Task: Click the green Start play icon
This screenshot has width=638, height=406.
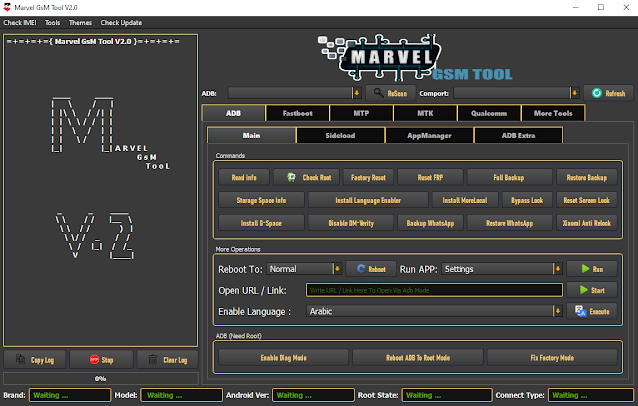Action: click(x=584, y=290)
